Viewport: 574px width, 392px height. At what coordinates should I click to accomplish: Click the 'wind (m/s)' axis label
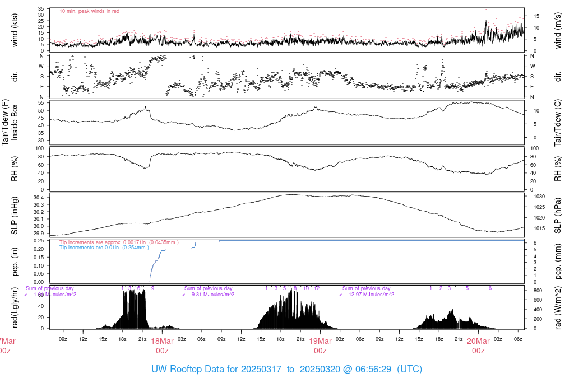[x=558, y=30]
